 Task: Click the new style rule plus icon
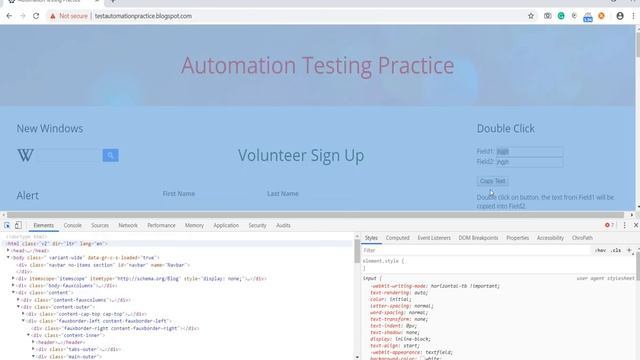point(629,250)
